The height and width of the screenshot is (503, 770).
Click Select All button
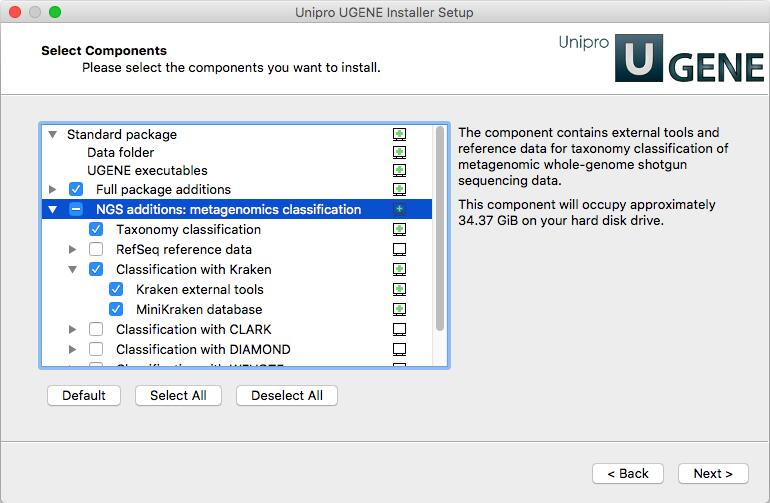point(178,395)
